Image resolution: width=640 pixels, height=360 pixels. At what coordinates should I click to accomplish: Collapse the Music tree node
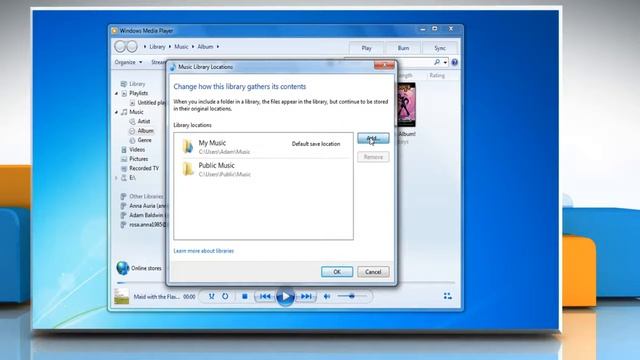pos(116,112)
